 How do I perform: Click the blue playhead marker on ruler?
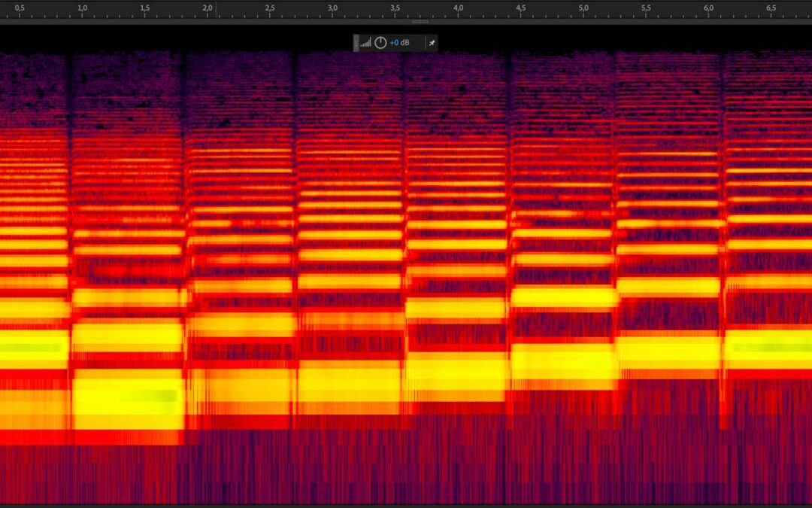coord(217,8)
